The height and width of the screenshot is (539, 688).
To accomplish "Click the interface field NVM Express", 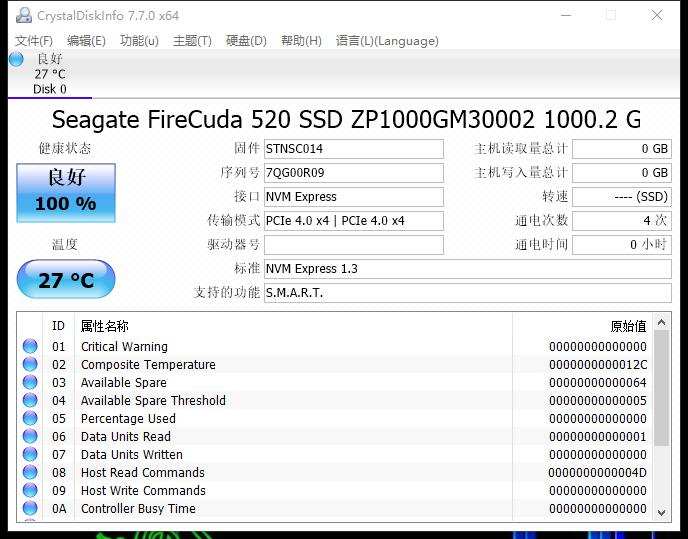I will tap(354, 197).
